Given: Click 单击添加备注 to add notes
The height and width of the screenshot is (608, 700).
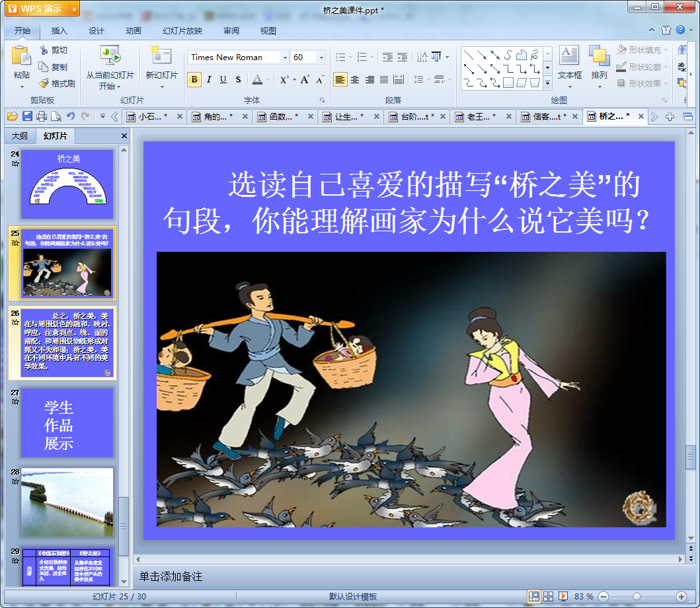Looking at the screenshot, I should (x=171, y=576).
